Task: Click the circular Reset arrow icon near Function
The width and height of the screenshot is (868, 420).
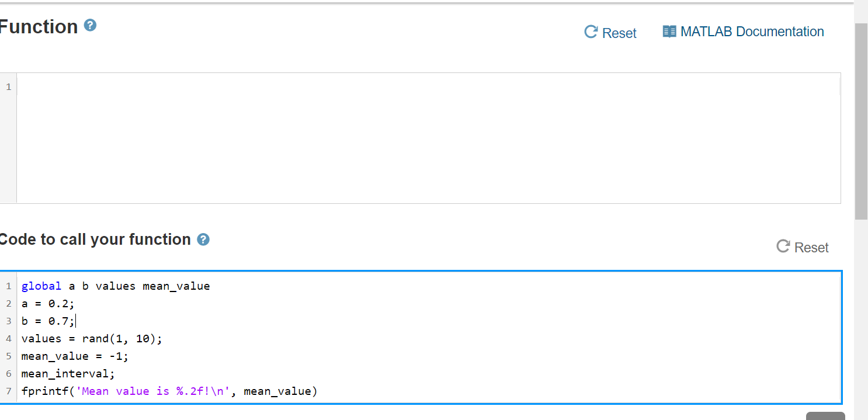Action: click(590, 32)
